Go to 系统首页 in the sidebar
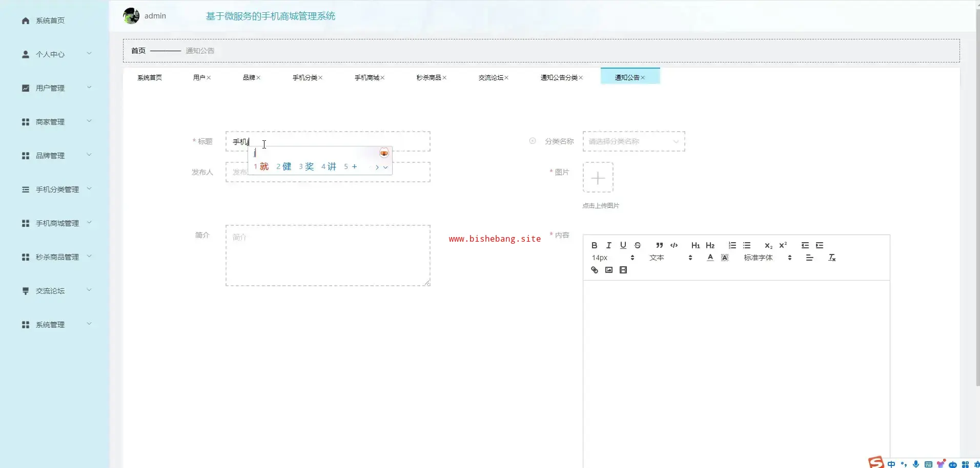Viewport: 980px width, 468px height. (50, 20)
